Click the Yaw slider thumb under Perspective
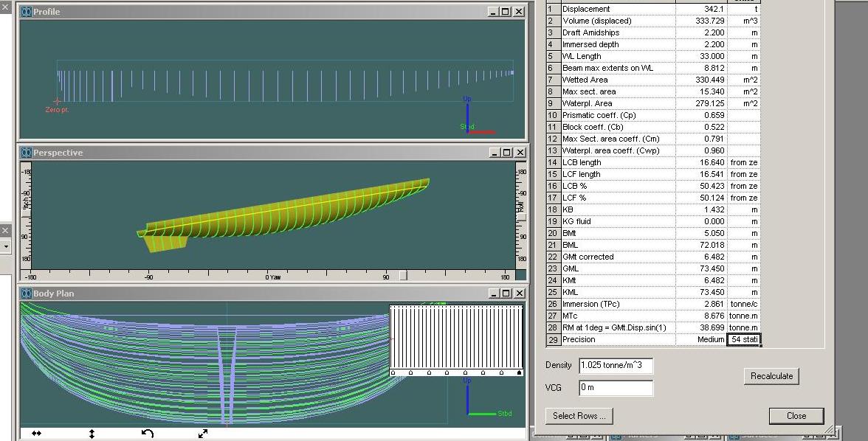 (x=403, y=276)
